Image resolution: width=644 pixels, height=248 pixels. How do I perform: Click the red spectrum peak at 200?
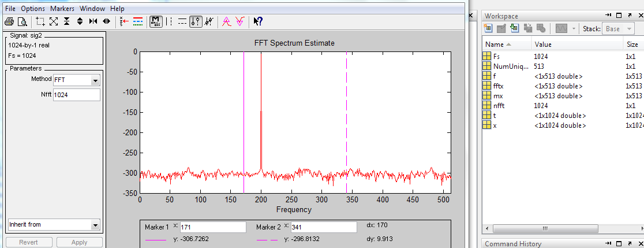[261, 111]
